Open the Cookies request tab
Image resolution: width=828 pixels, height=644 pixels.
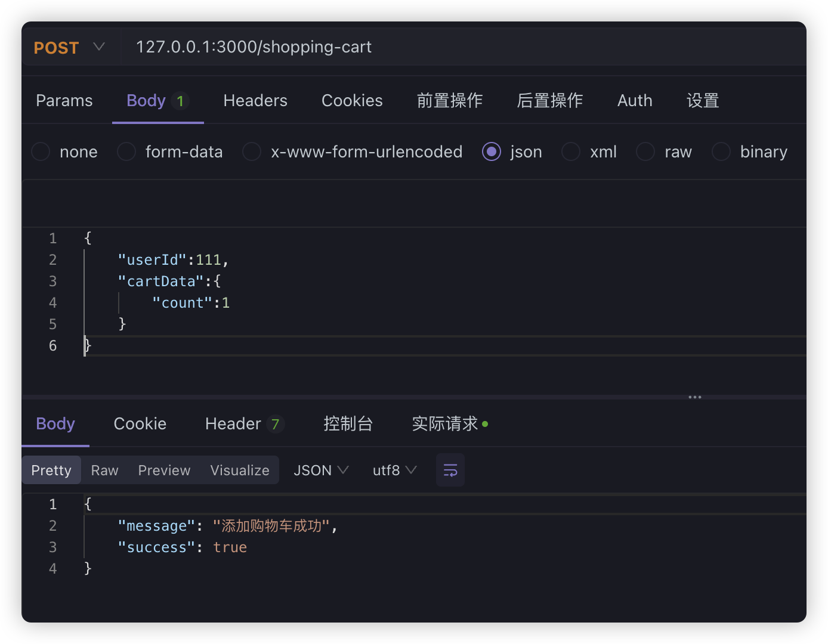[352, 100]
